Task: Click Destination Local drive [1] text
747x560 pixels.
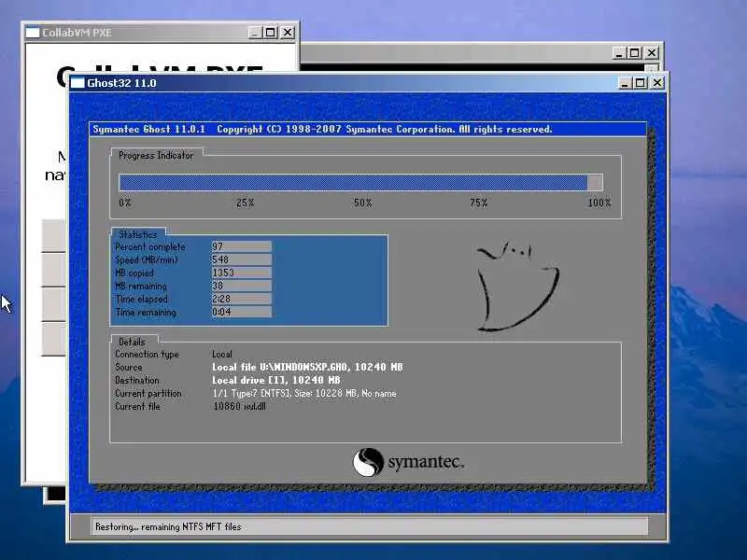Action: pyautogui.click(x=276, y=380)
